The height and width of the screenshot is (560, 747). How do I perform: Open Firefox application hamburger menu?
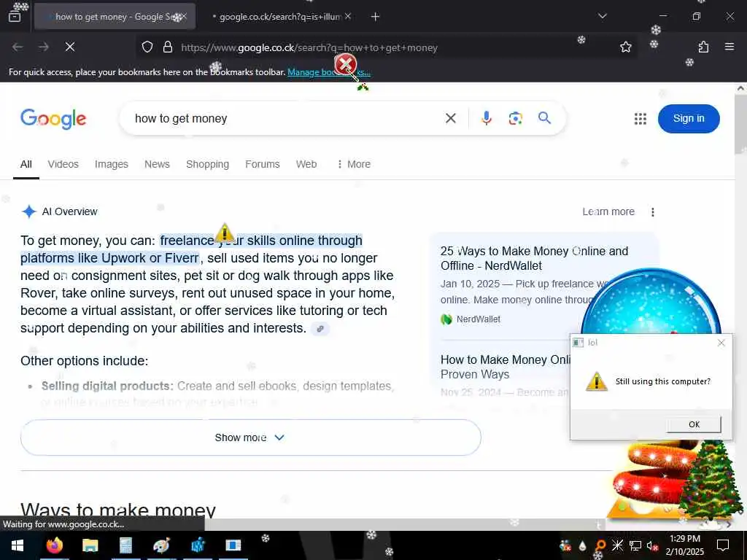[729, 47]
